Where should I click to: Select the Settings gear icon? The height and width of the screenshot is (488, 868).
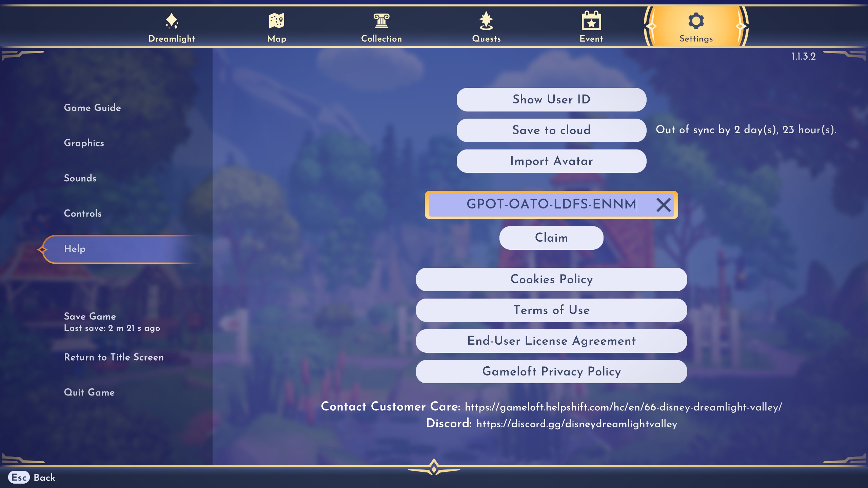(x=696, y=21)
